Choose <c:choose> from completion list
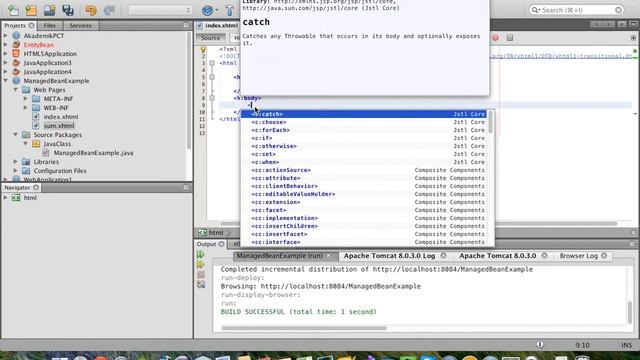Viewport: 640px width, 360px height. click(x=363, y=122)
